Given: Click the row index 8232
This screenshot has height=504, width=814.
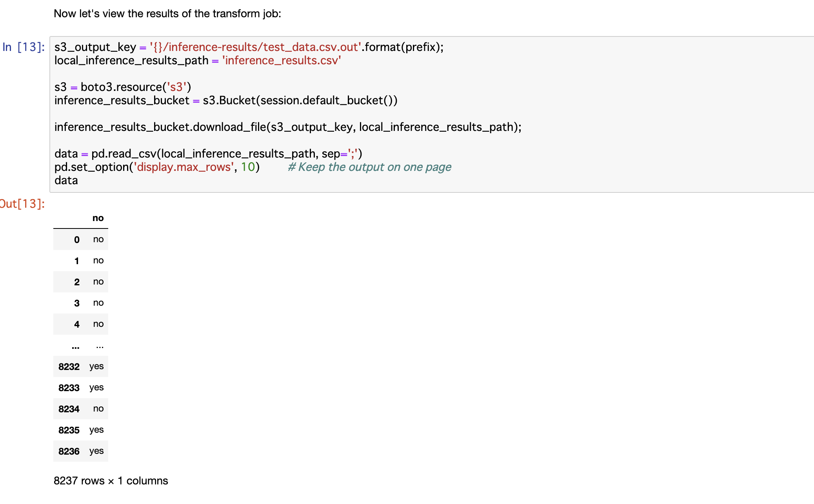Looking at the screenshot, I should (69, 366).
